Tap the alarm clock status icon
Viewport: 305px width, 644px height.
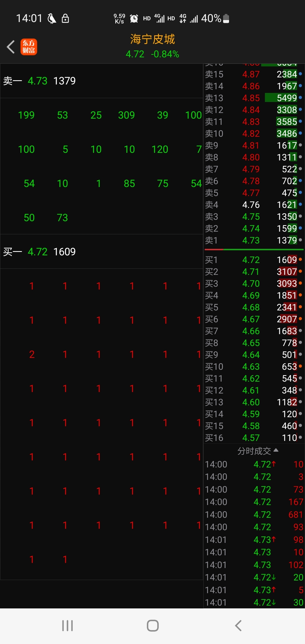[x=134, y=19]
